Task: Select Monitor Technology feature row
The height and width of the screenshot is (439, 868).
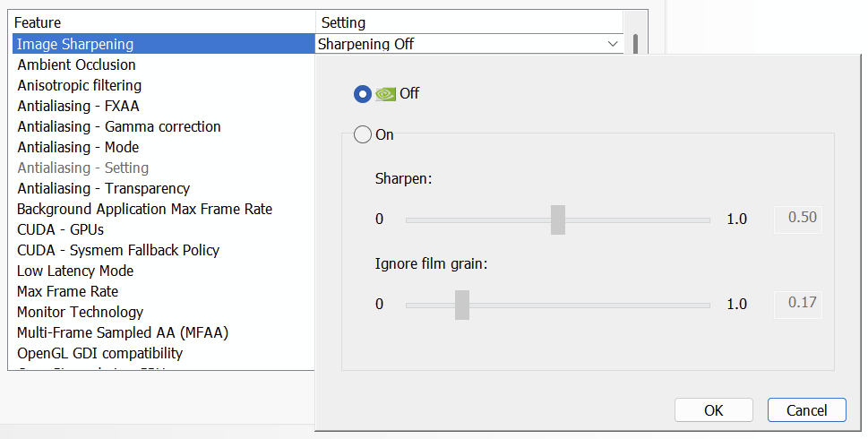Action: point(81,312)
